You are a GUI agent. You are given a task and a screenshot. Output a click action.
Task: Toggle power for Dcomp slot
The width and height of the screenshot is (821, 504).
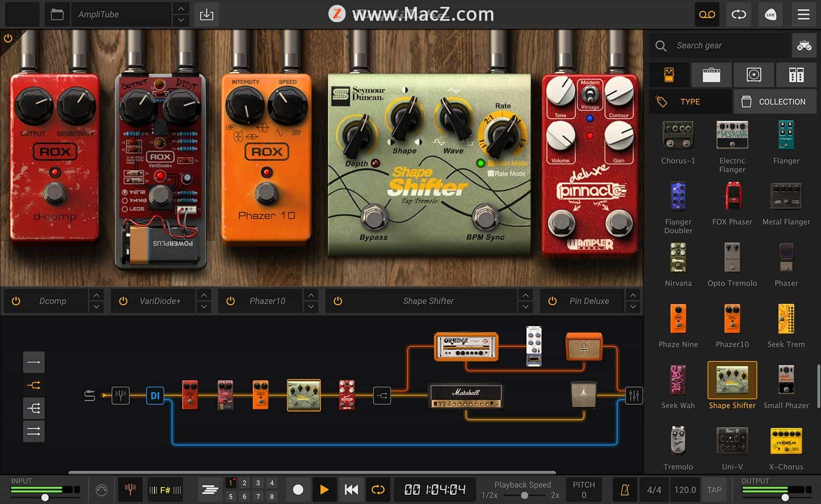pos(16,301)
